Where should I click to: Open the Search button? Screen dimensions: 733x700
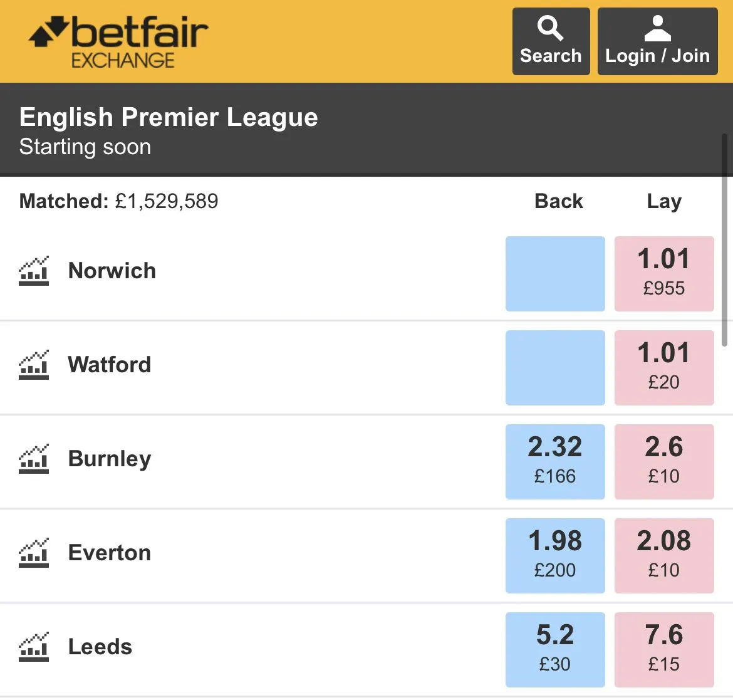[551, 41]
